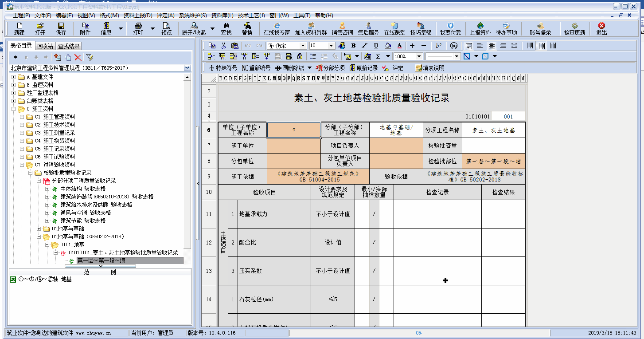The height and width of the screenshot is (339, 644).
Task: Switch to the 回收站 tab
Action: [x=45, y=46]
